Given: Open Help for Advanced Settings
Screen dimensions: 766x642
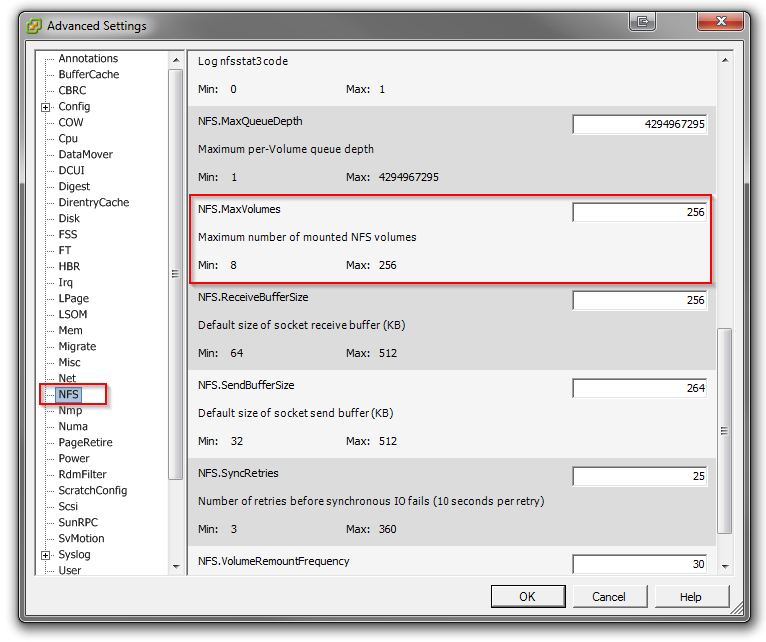Looking at the screenshot, I should point(691,597).
